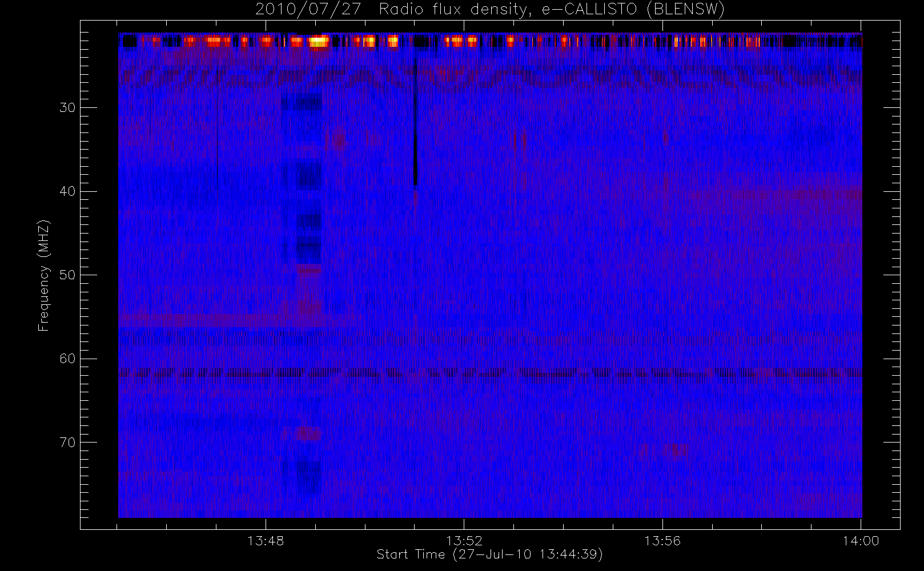The image size is (924, 571).
Task: Select the 13:52 time axis tick label
Action: (x=464, y=541)
